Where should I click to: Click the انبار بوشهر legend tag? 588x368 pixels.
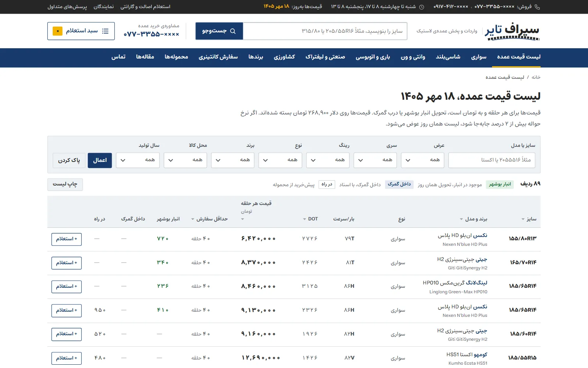(500, 184)
